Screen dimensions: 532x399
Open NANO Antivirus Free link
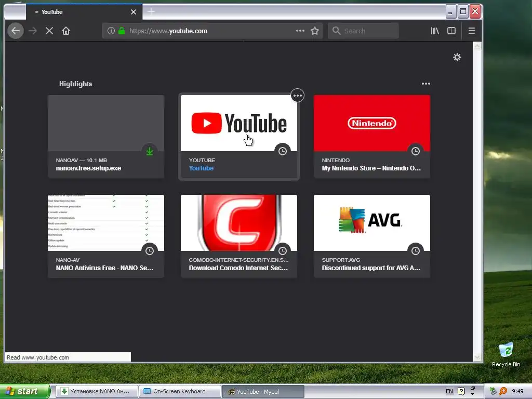pyautogui.click(x=104, y=268)
